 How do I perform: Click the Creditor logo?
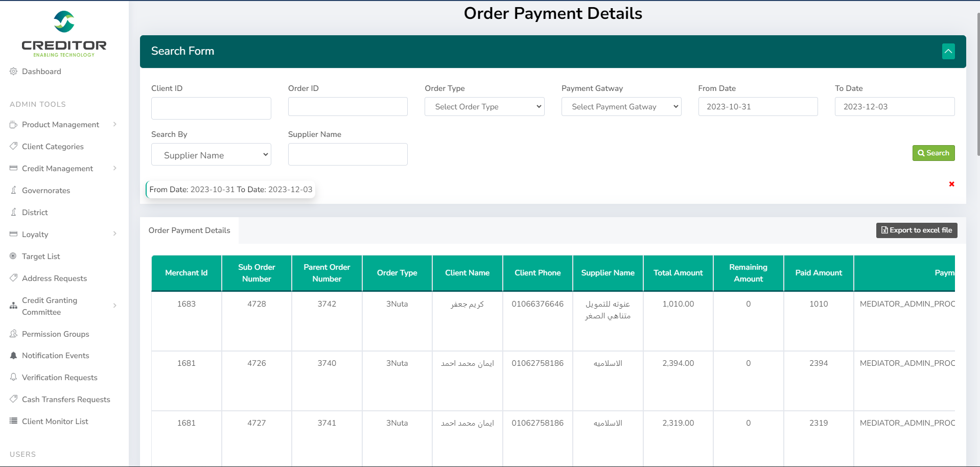[64, 34]
